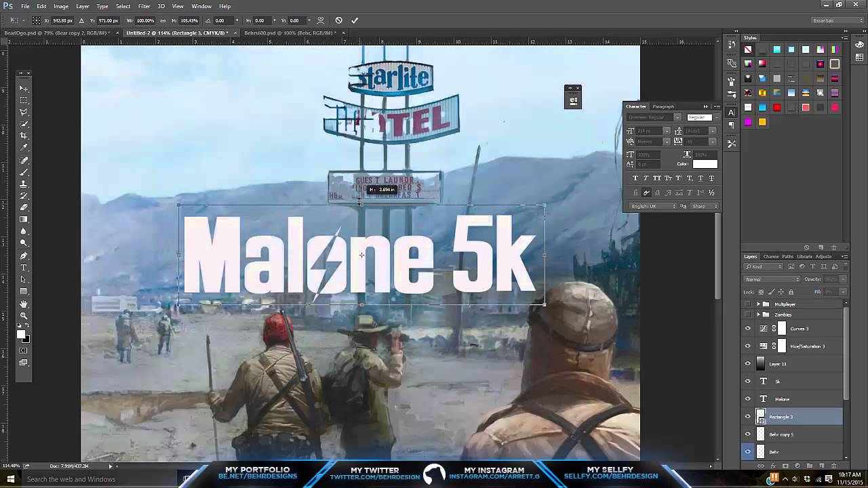This screenshot has height=488, width=868.
Task: Activate the Hand tool
Action: tap(24, 304)
